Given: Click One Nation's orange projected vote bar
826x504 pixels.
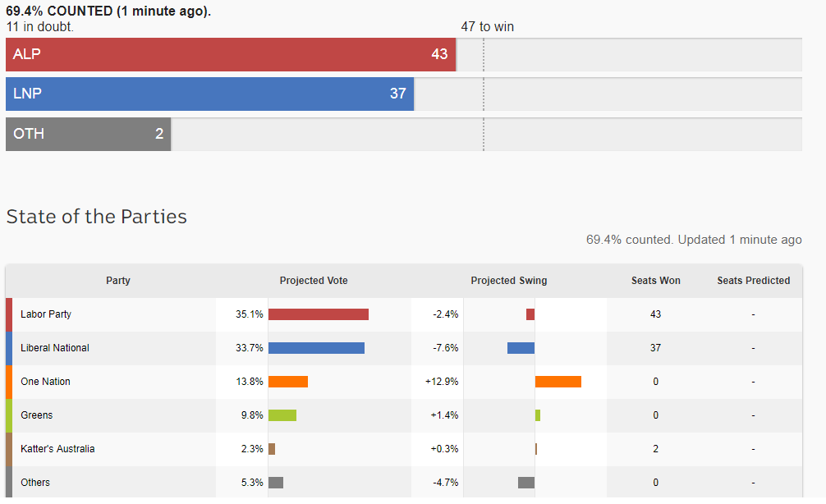Looking at the screenshot, I should pos(288,382).
